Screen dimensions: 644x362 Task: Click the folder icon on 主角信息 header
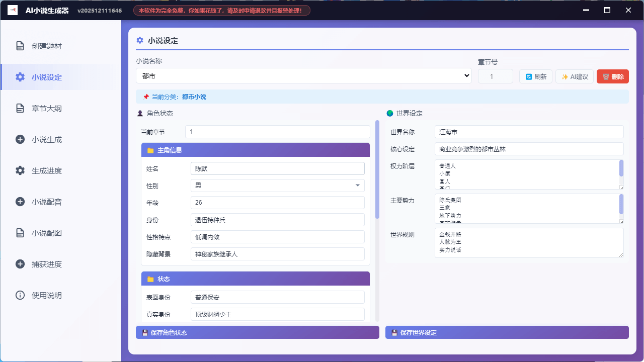(150, 150)
